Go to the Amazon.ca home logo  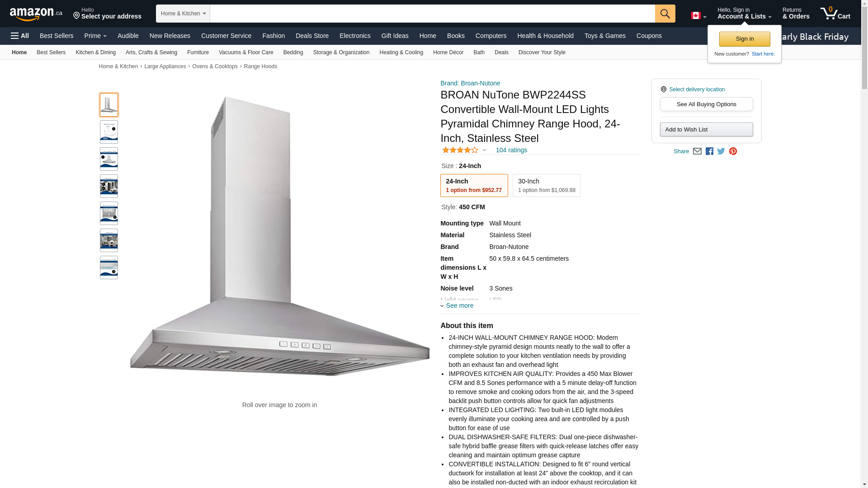pos(36,14)
